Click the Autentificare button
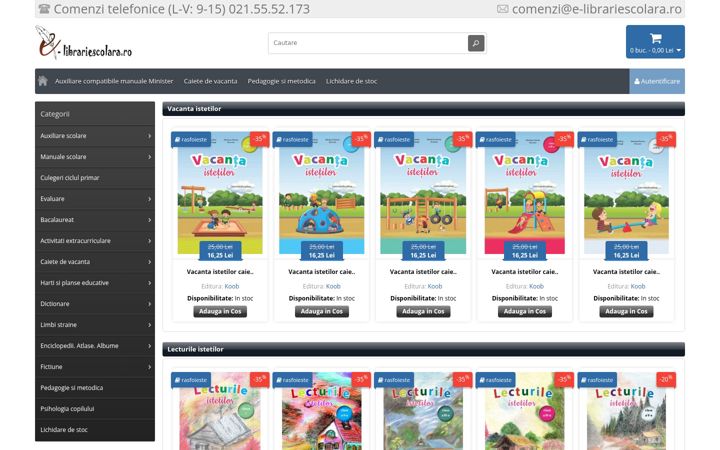 (657, 81)
